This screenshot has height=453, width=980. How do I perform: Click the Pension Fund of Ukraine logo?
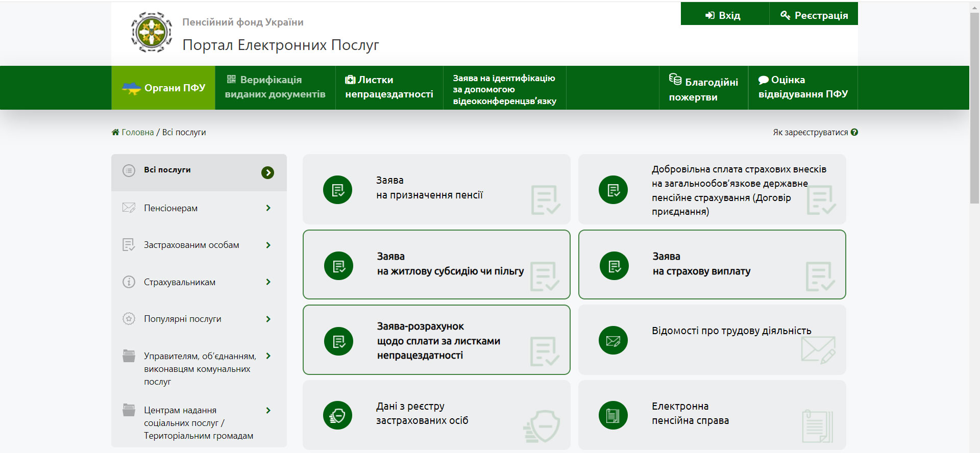[152, 33]
